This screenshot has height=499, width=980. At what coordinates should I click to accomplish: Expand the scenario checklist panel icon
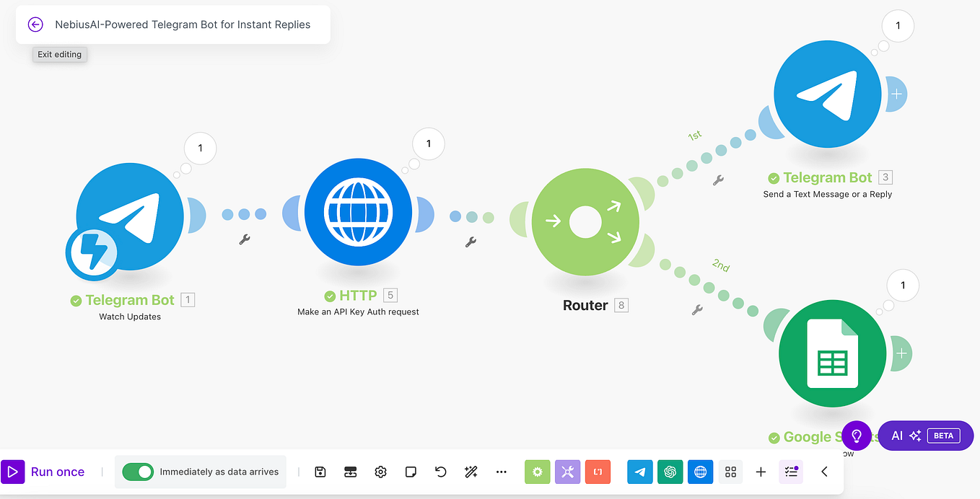[791, 472]
